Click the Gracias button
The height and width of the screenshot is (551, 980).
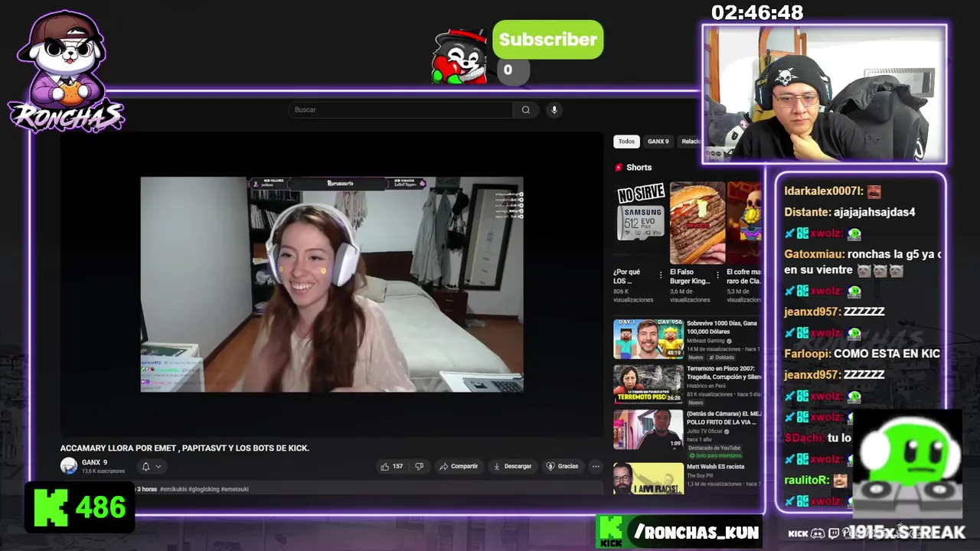click(562, 466)
